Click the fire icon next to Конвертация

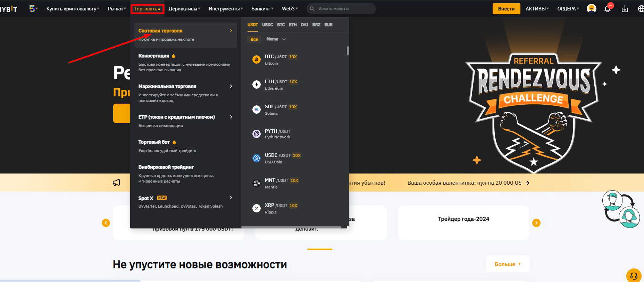click(174, 56)
